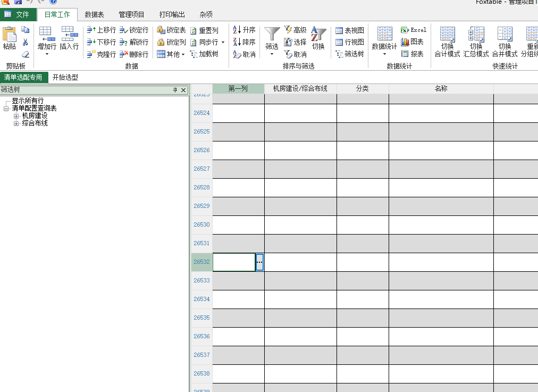Reset columns with 重置列
This screenshot has height=392, width=538.
coord(204,30)
